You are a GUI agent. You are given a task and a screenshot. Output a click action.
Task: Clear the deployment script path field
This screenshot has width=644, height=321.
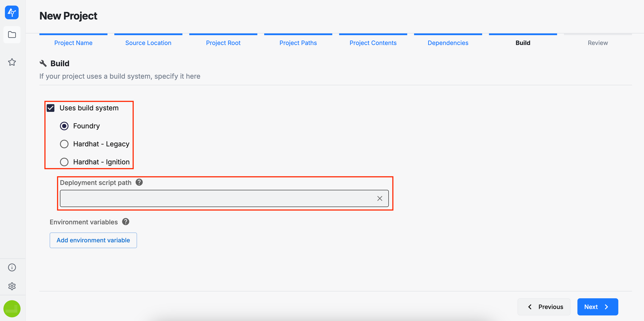[x=380, y=198]
